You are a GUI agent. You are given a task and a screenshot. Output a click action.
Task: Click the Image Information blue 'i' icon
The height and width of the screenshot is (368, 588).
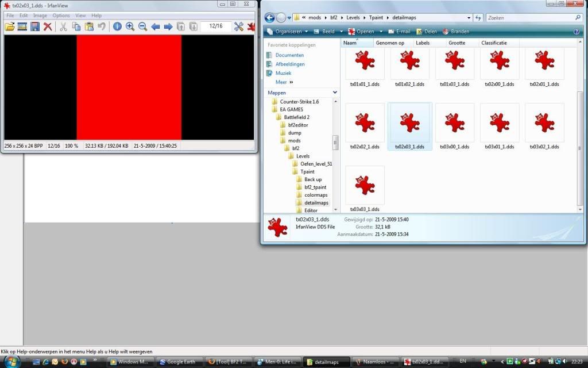[x=117, y=26]
